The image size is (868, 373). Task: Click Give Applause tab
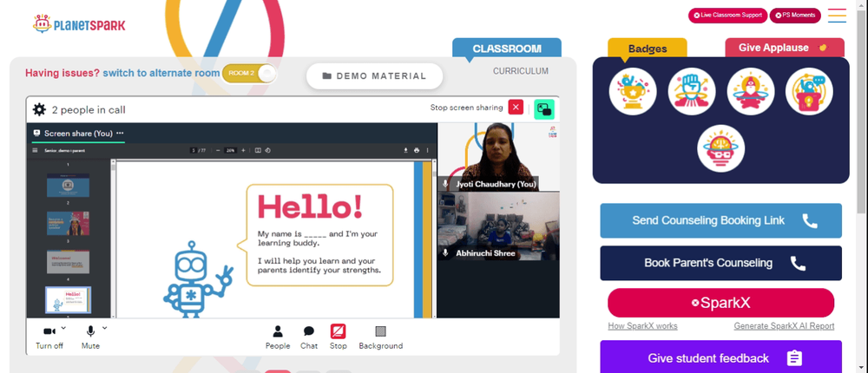[x=785, y=48]
